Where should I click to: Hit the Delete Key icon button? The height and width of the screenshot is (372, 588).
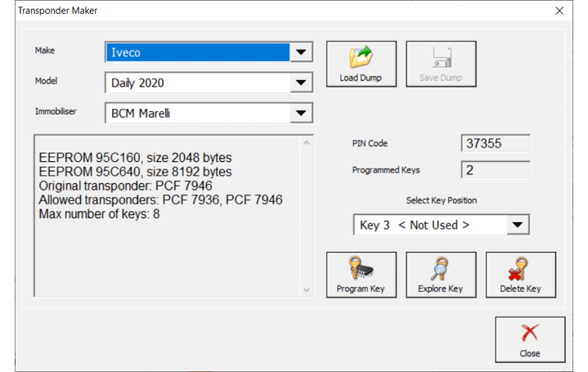520,275
